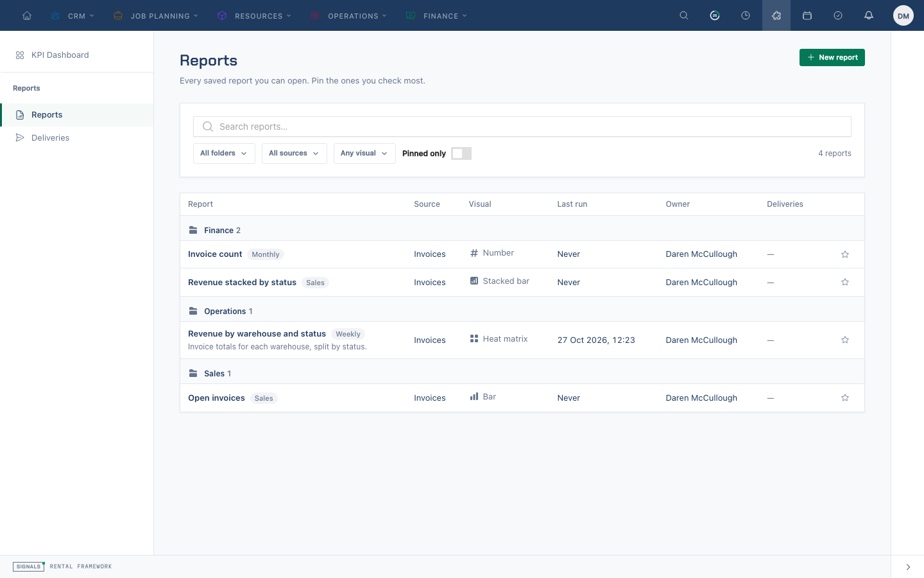
Task: Open the Finance menu in top bar
Action: [x=436, y=15]
